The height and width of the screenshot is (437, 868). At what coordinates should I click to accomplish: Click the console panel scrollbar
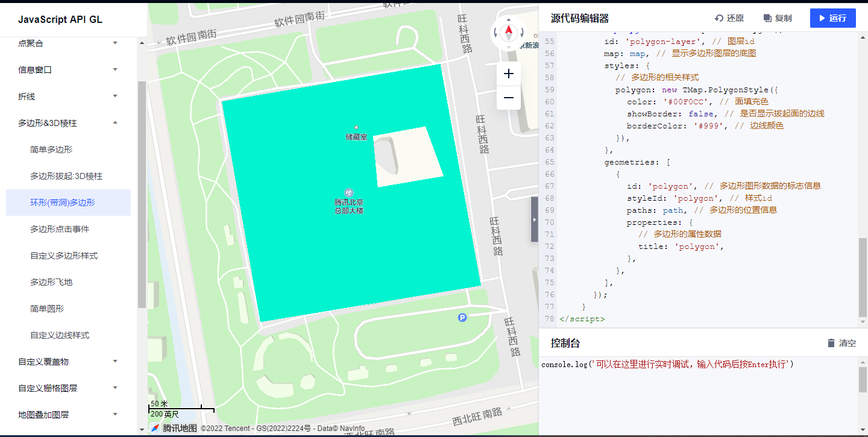point(863,380)
